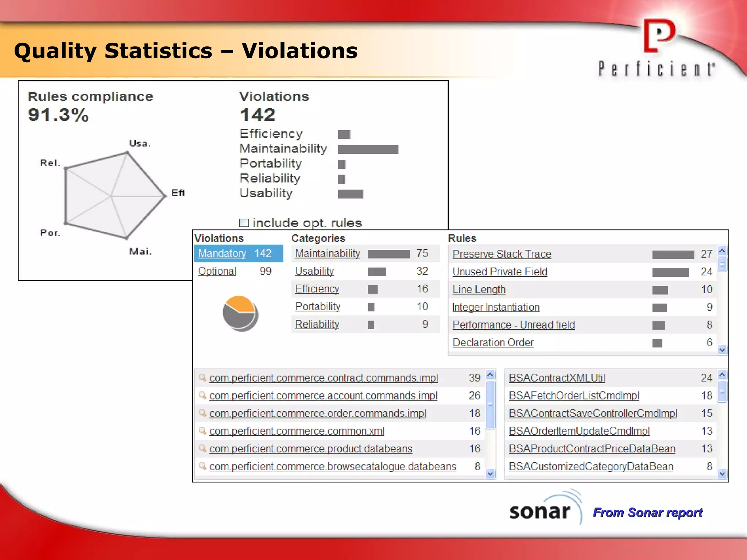
Task: Click the Rules list scrollbar thumb
Action: coord(722,264)
